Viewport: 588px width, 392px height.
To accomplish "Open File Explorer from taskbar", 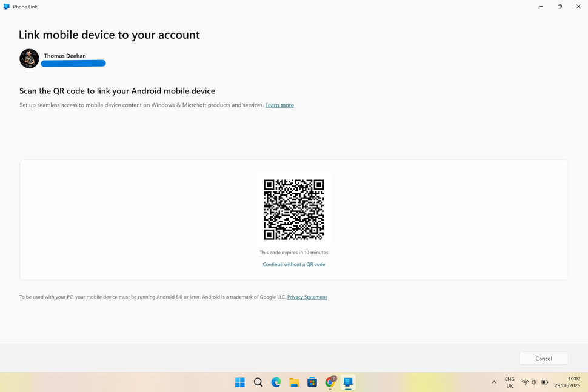I will tap(294, 382).
